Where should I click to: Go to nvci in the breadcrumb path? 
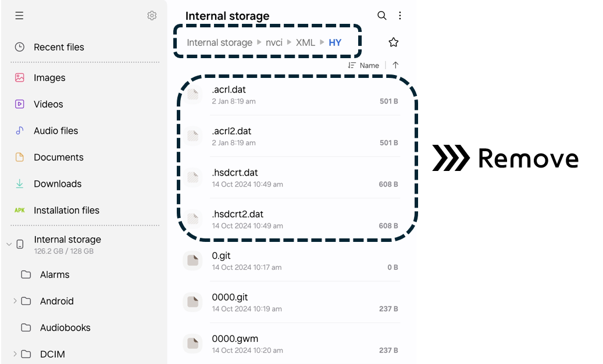click(x=274, y=42)
